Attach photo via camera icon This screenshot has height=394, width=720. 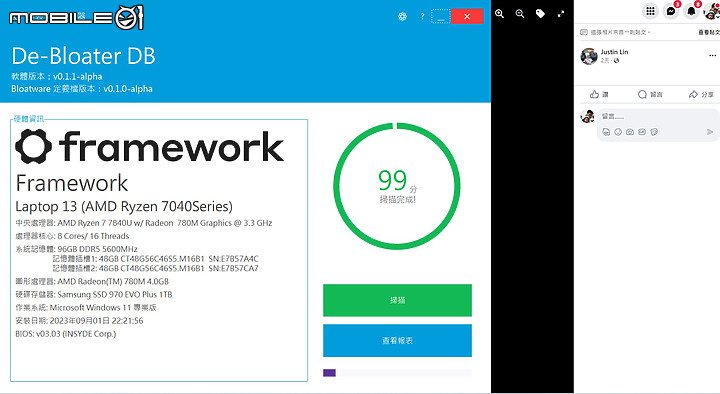tap(630, 132)
